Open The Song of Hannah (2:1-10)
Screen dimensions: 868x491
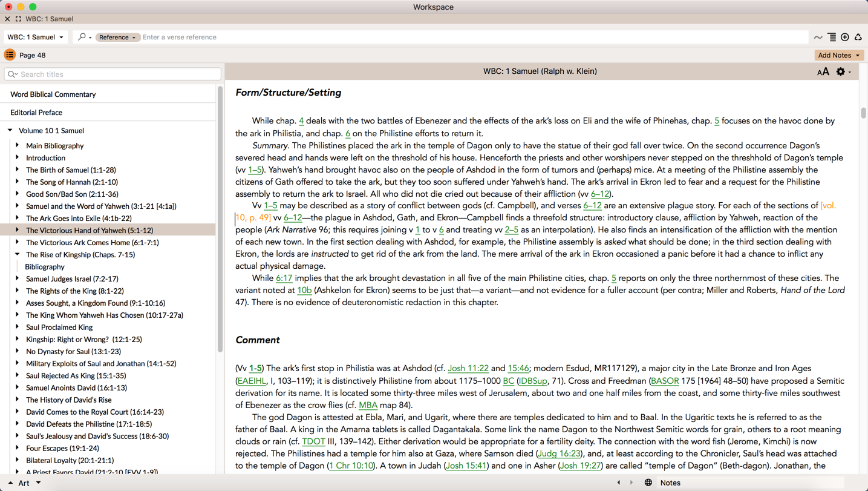tap(72, 182)
